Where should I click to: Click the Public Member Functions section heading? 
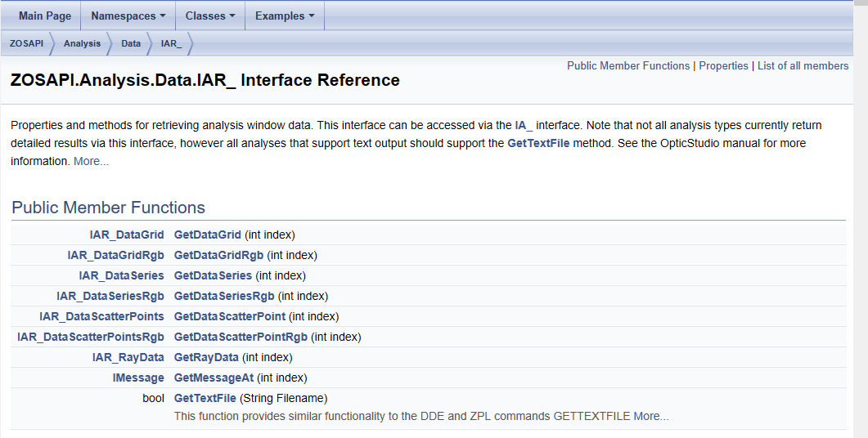(109, 208)
